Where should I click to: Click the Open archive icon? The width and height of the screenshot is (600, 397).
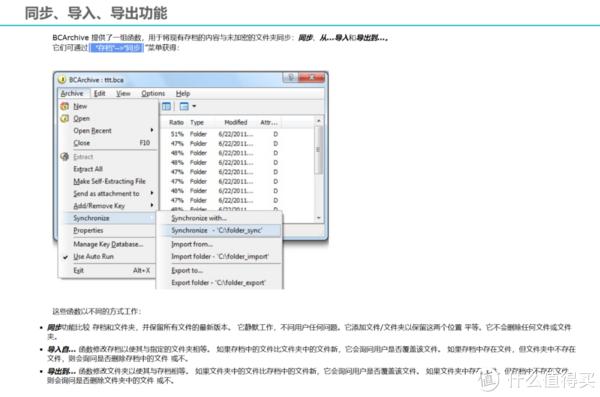(65, 118)
